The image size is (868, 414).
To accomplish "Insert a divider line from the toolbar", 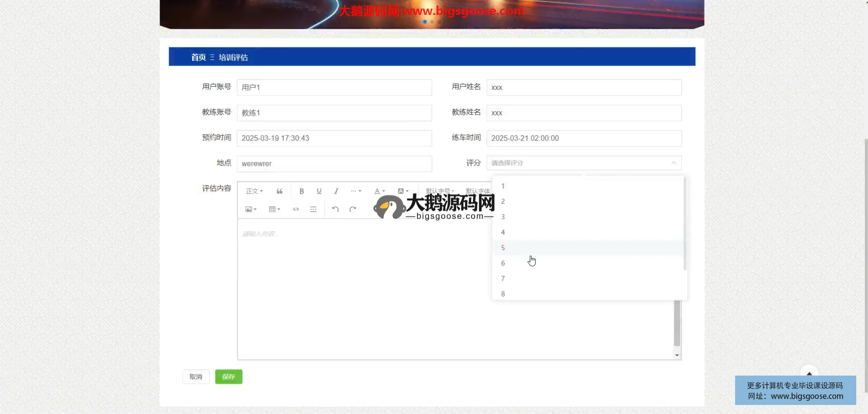I will pos(313,209).
